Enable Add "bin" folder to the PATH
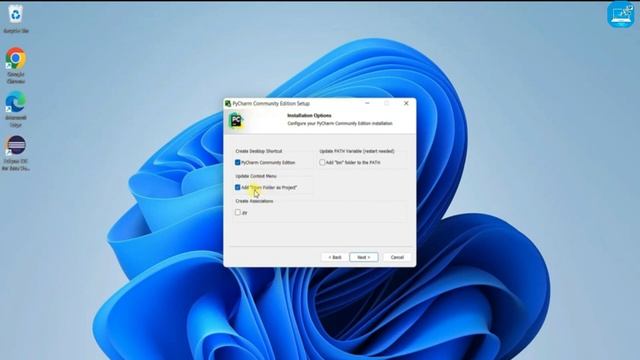The image size is (640, 360). point(322,162)
